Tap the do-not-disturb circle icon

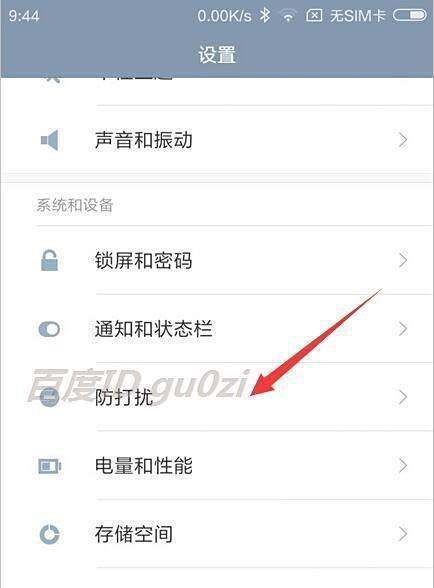coord(49,397)
